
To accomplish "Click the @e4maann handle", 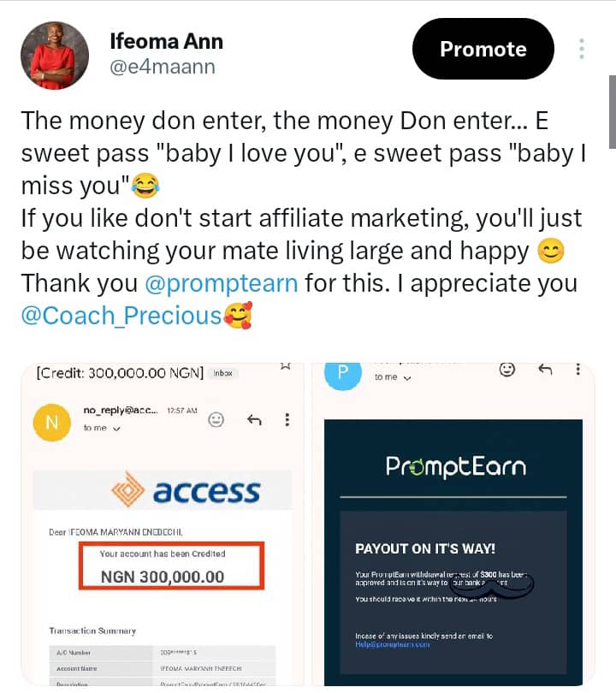I will [163, 67].
